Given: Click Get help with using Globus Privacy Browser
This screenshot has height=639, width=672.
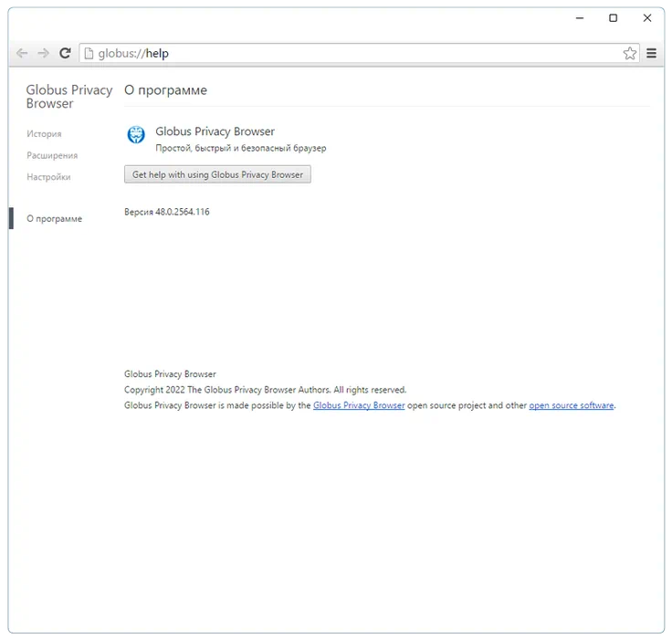Looking at the screenshot, I should click(217, 174).
